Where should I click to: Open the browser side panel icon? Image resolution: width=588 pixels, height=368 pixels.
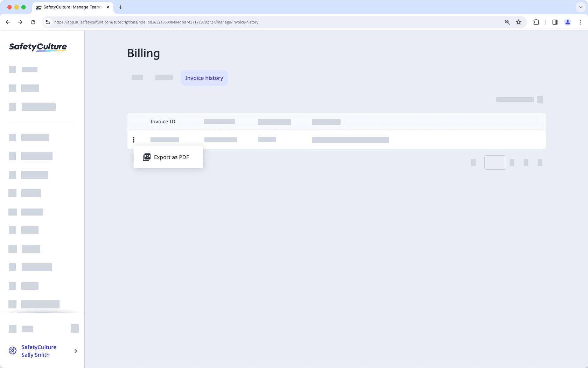[554, 22]
